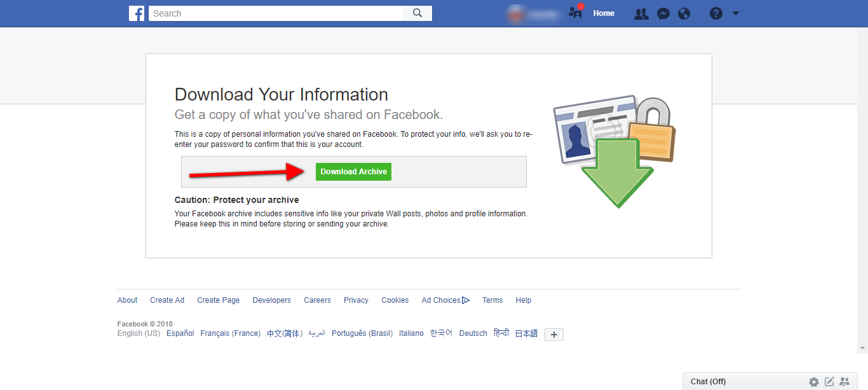Open the Terms footer link

pos(492,300)
